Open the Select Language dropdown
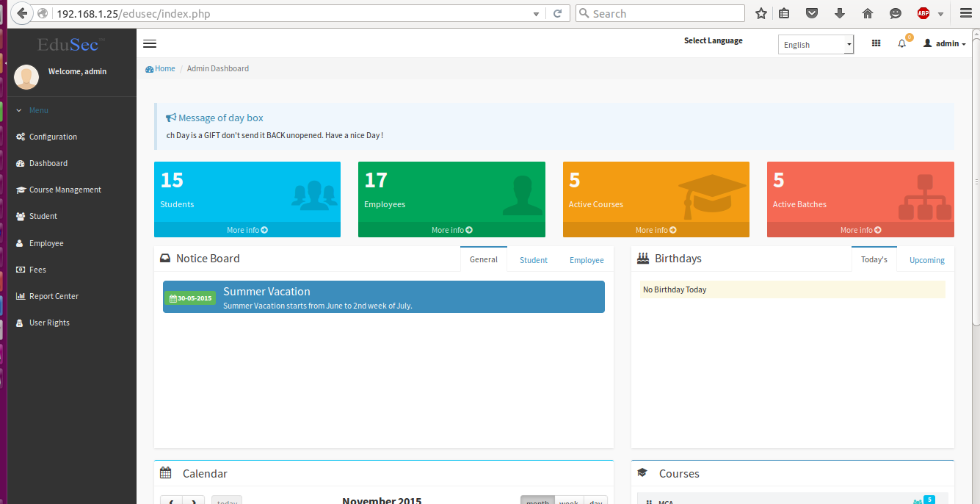Screen dimensions: 980x504 click(x=815, y=45)
